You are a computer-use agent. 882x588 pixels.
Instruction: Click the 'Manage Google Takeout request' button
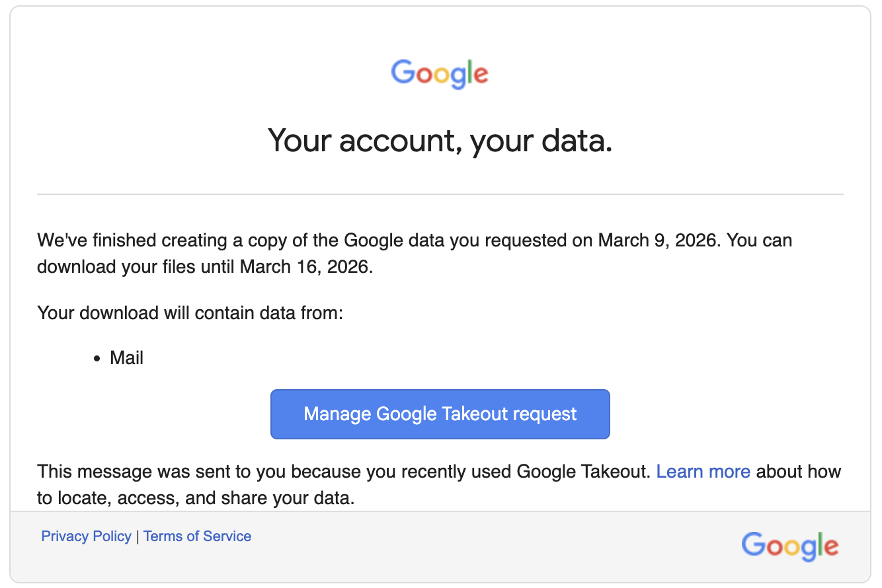tap(440, 414)
